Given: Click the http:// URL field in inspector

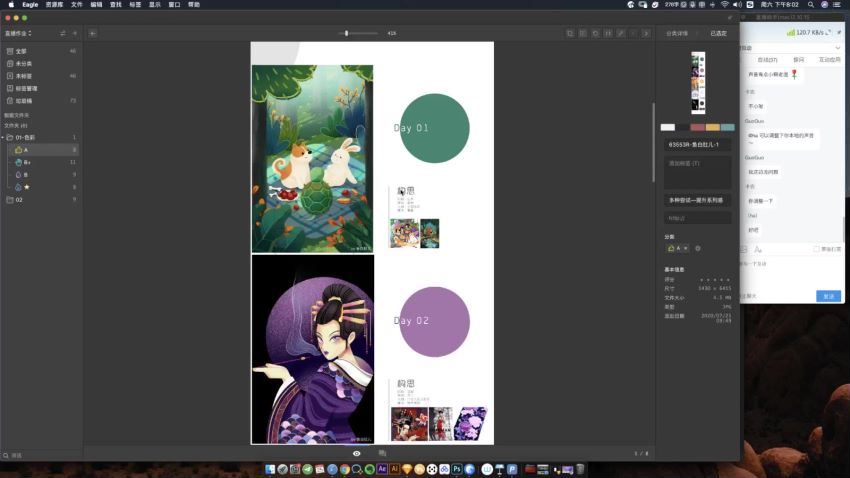Looking at the screenshot, I should [698, 218].
